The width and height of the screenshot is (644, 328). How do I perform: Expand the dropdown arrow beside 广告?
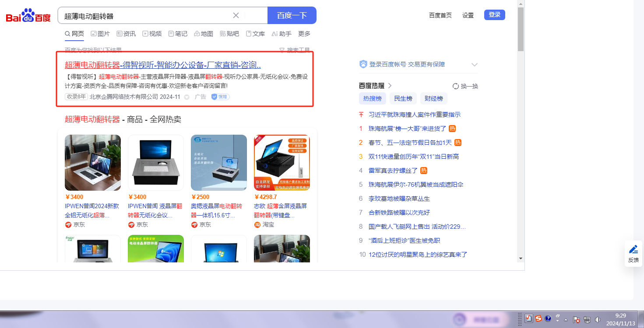click(187, 97)
